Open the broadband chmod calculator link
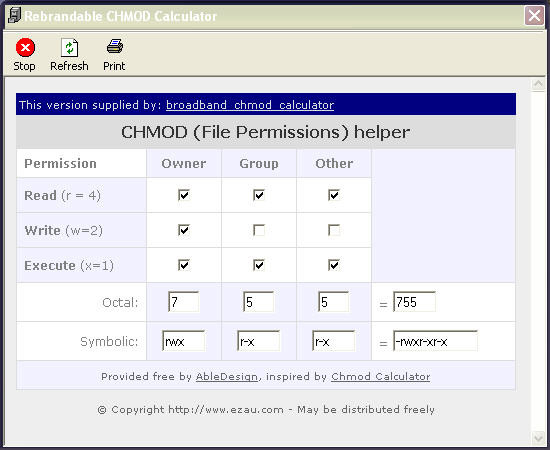The height and width of the screenshot is (450, 550). (x=250, y=105)
